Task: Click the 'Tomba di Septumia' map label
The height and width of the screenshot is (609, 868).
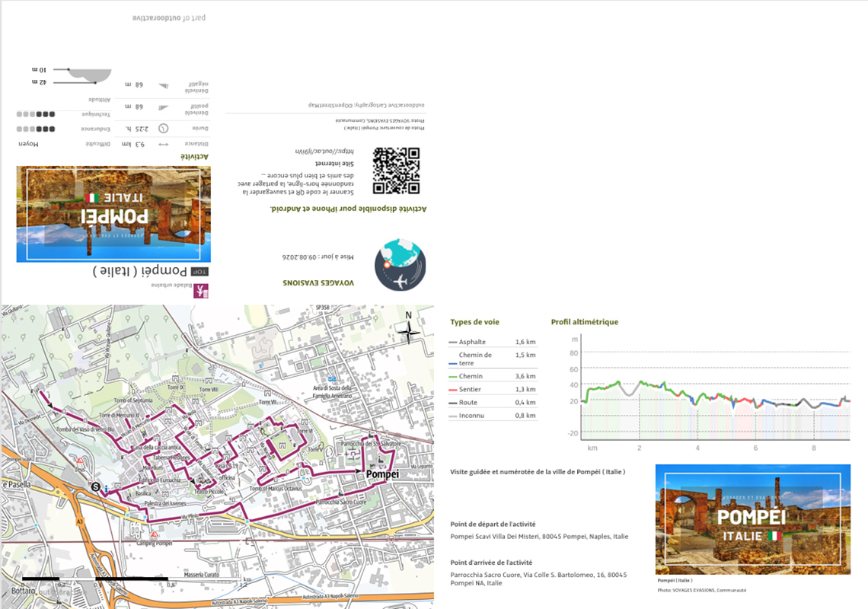Action: (132, 400)
